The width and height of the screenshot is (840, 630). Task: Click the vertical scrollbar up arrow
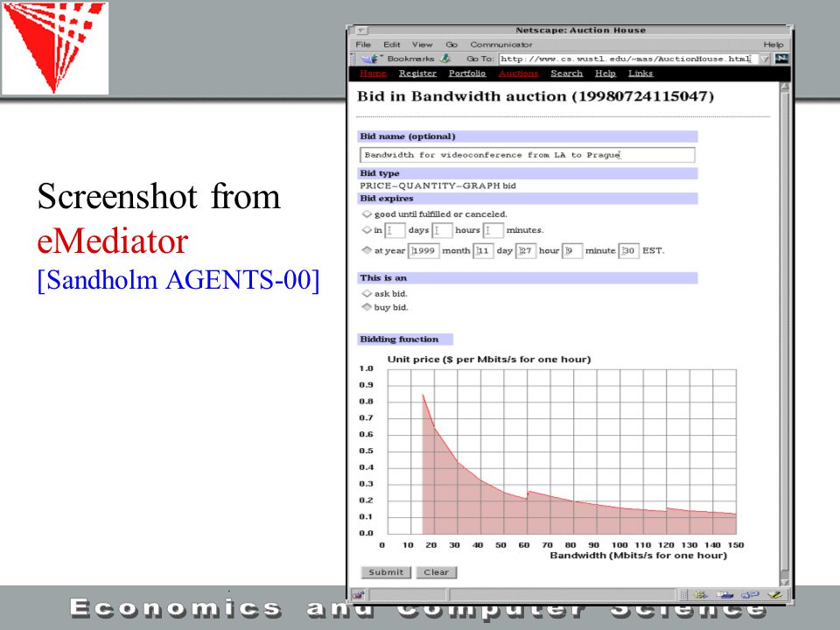(785, 87)
